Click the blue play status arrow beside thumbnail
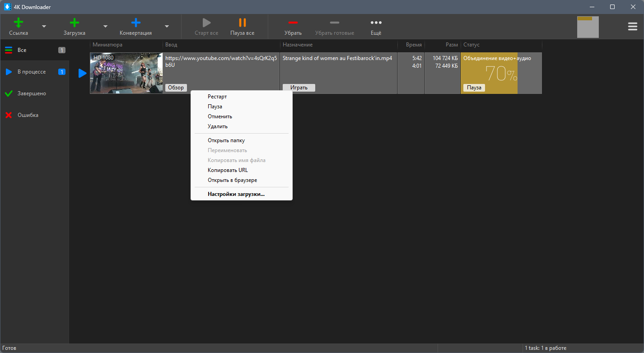The width and height of the screenshot is (644, 353). (82, 73)
